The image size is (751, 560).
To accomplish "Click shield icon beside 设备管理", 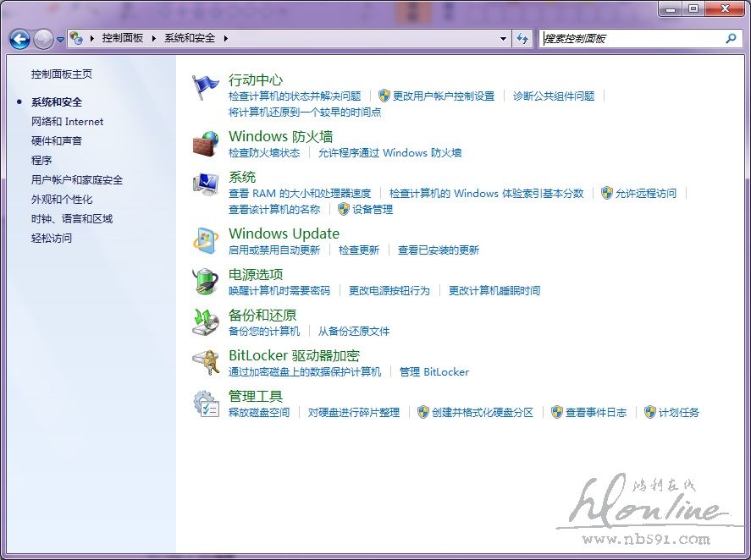I will (344, 209).
